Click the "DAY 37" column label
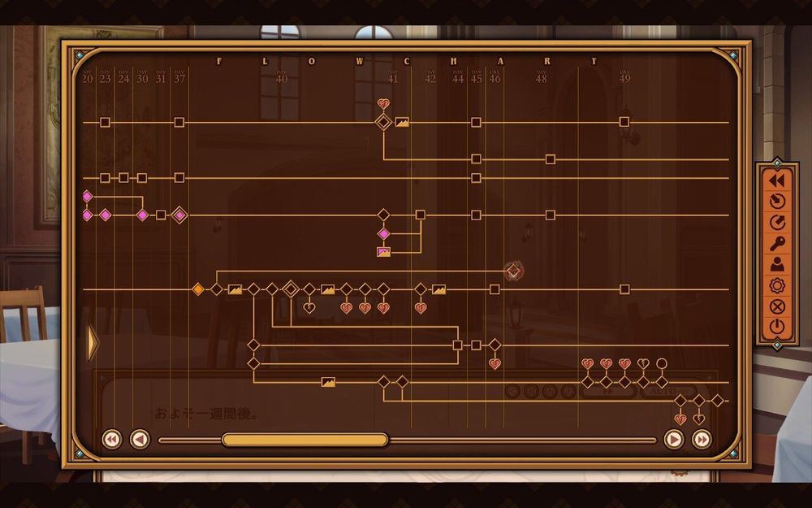Image resolution: width=812 pixels, height=508 pixels. [179, 77]
